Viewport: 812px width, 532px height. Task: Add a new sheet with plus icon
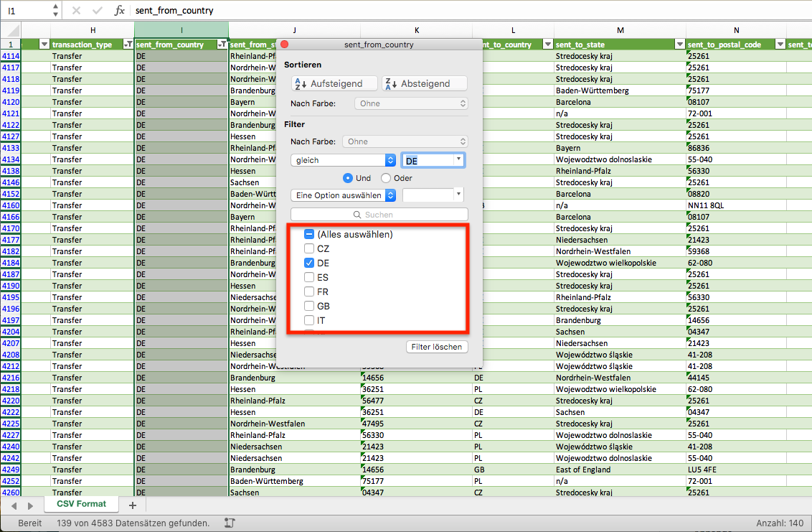[133, 505]
